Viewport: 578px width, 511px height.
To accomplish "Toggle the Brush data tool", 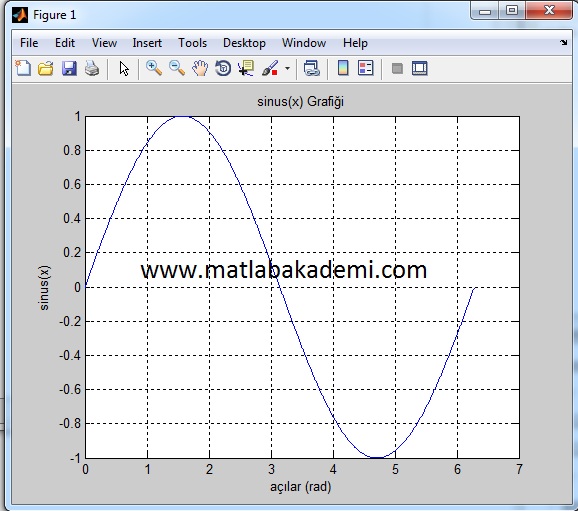I will coord(270,69).
